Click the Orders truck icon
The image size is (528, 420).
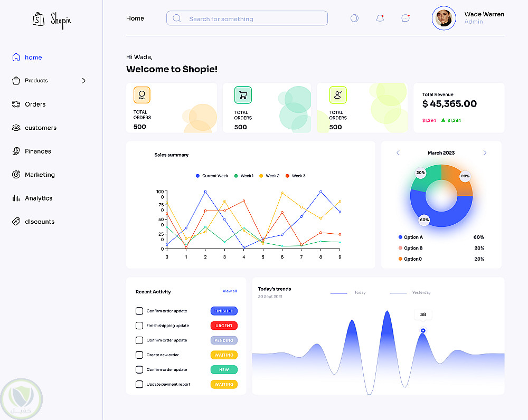(x=16, y=104)
